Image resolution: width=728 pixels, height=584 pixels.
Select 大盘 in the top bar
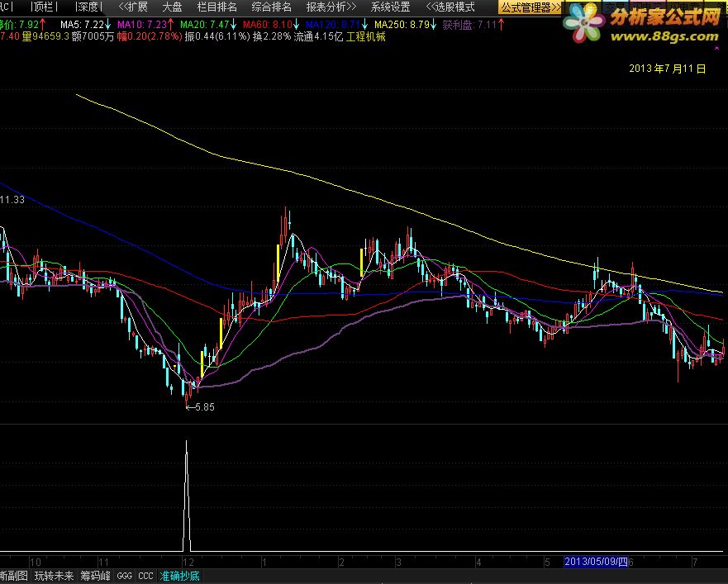[x=172, y=7]
